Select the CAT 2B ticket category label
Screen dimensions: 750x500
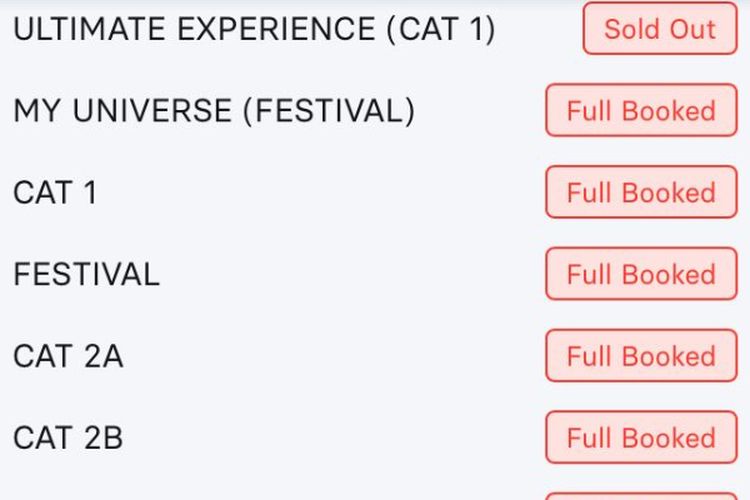68,438
